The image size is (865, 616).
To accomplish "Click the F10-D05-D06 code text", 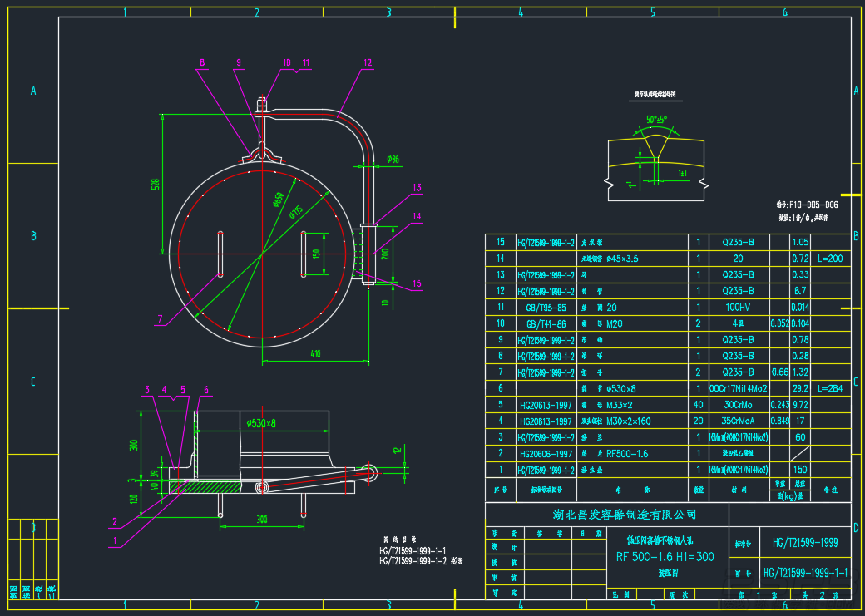I will [813, 205].
